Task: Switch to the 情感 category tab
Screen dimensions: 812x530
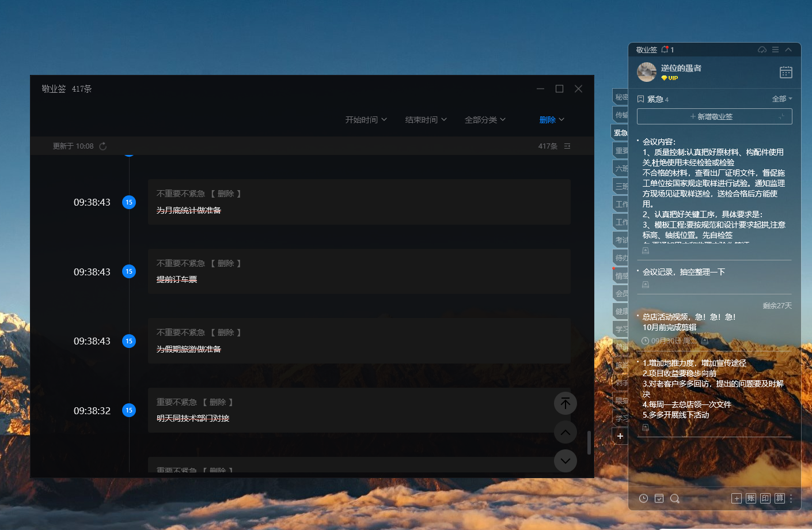Action: [x=620, y=275]
